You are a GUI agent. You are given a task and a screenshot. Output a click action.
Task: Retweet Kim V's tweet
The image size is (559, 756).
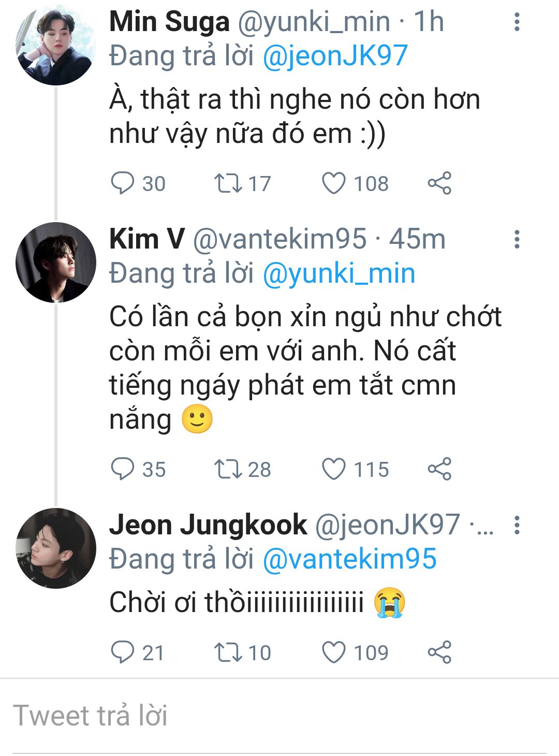coord(228,469)
